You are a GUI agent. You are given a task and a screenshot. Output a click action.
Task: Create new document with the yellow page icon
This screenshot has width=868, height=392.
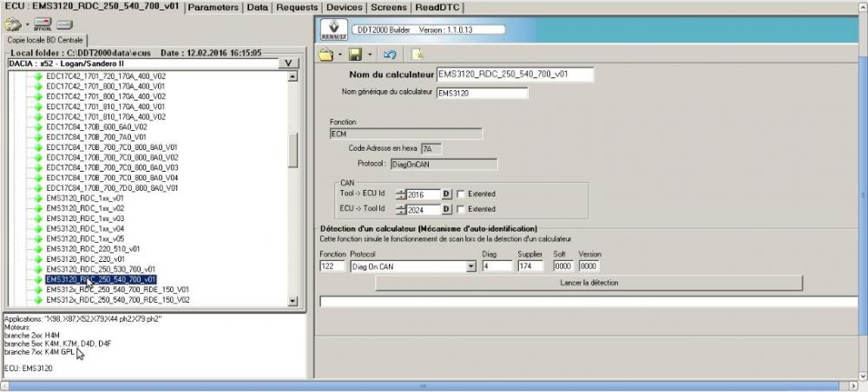point(418,54)
